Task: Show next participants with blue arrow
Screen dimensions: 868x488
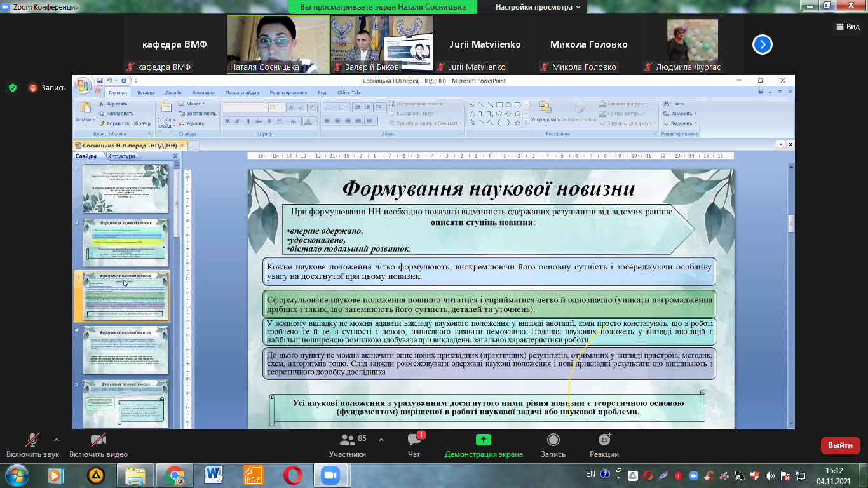Action: [x=762, y=44]
